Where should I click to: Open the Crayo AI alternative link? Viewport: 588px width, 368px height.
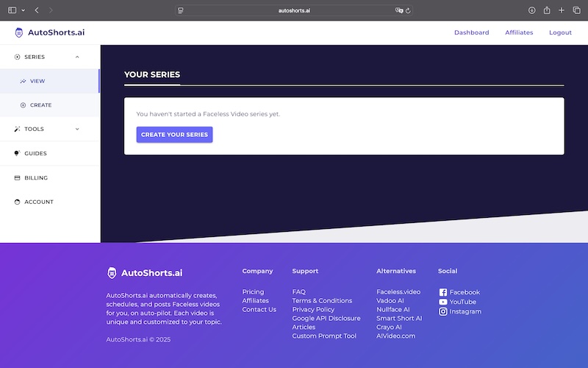coord(389,327)
